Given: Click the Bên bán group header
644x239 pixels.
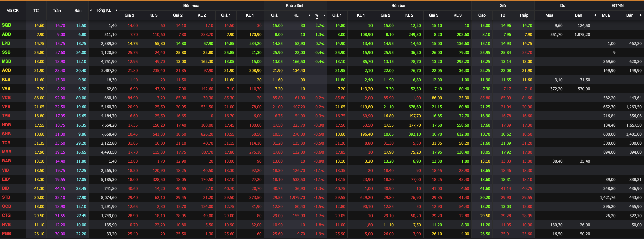Looking at the screenshot, I should [399, 6].
